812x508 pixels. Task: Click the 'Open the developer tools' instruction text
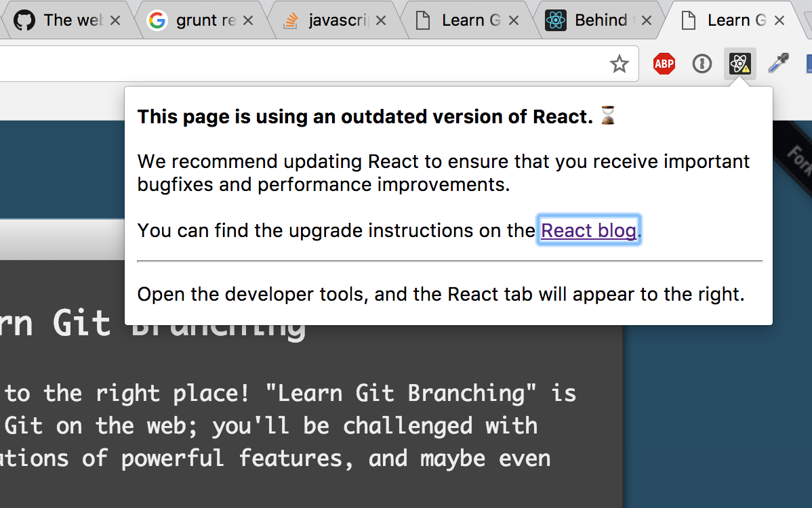pos(441,294)
